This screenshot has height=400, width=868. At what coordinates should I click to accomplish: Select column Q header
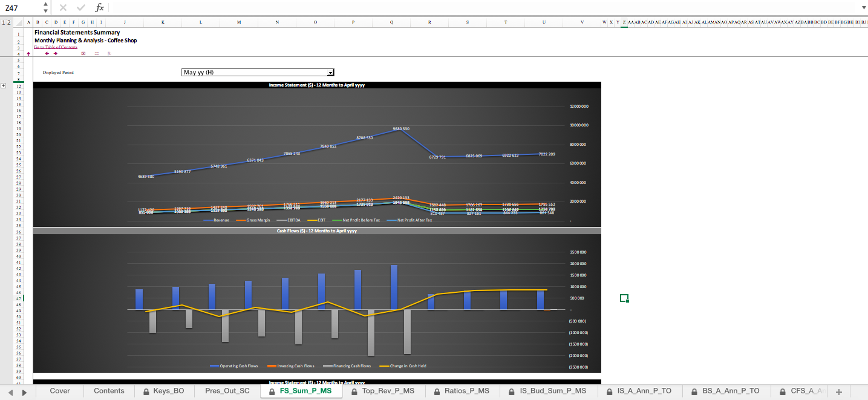[391, 22]
